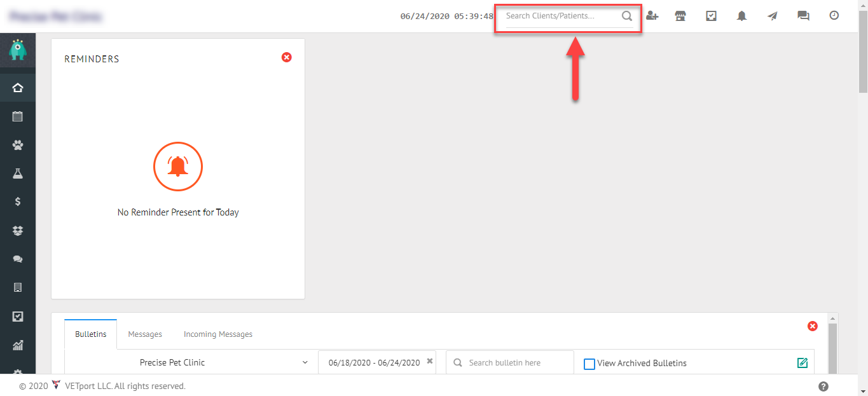Switch to the Bulletins tab
This screenshot has height=396, width=868.
click(91, 334)
